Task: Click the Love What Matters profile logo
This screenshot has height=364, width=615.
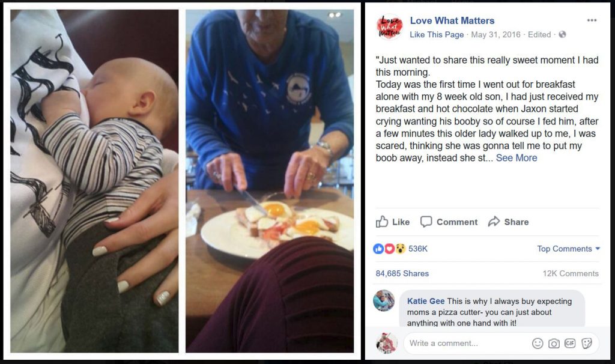Action: pyautogui.click(x=389, y=26)
